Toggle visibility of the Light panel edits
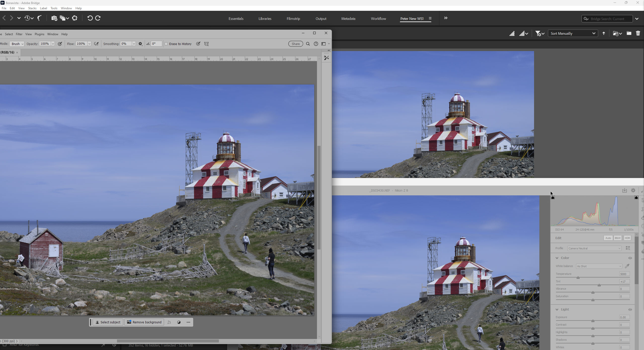 [630, 310]
